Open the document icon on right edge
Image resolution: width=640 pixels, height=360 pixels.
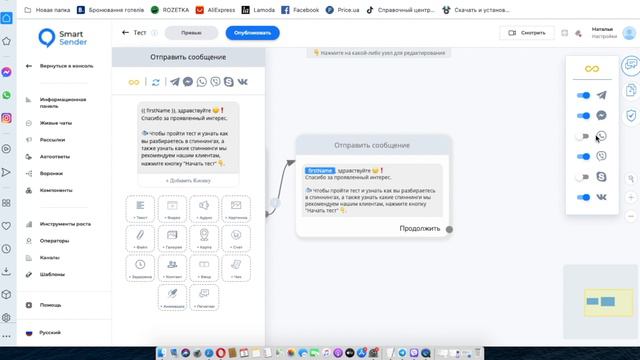[631, 90]
